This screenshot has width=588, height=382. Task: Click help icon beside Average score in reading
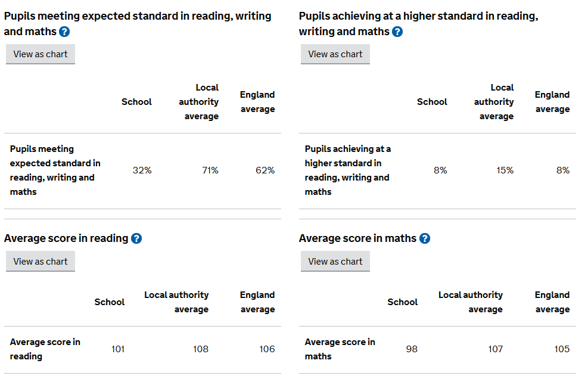click(x=136, y=238)
